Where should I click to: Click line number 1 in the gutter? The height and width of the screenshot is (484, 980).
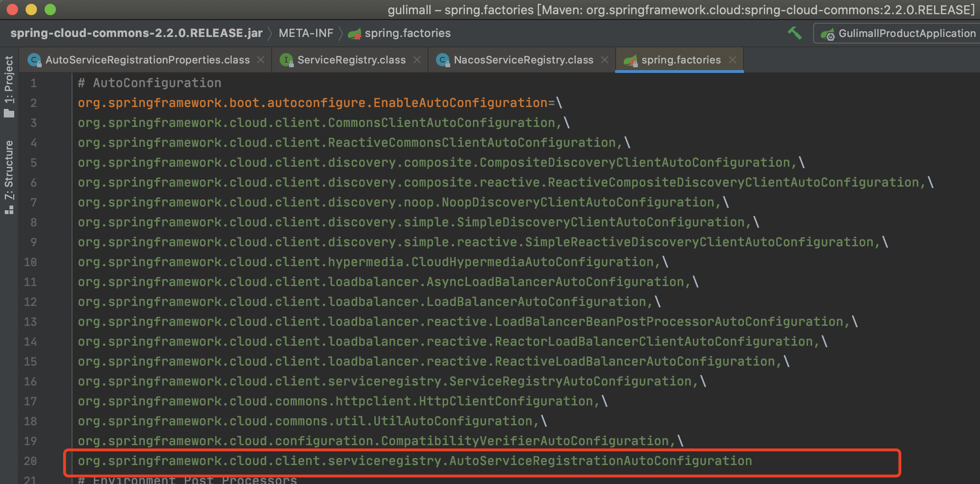pyautogui.click(x=34, y=83)
